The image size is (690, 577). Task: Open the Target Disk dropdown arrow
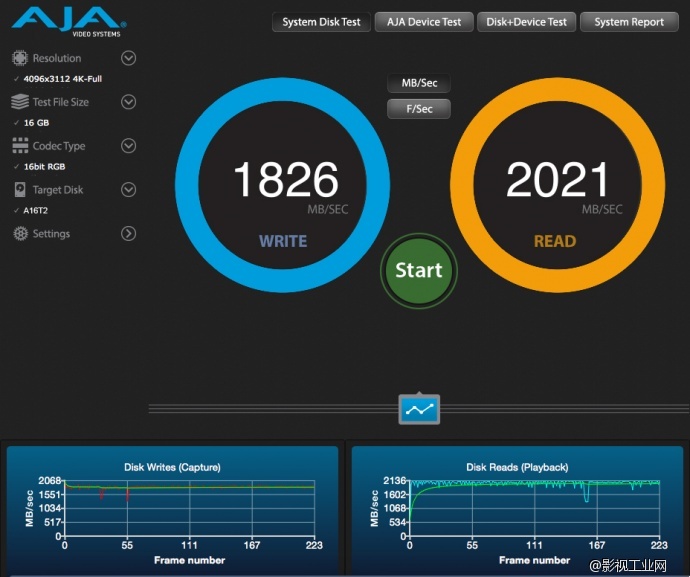(128, 190)
